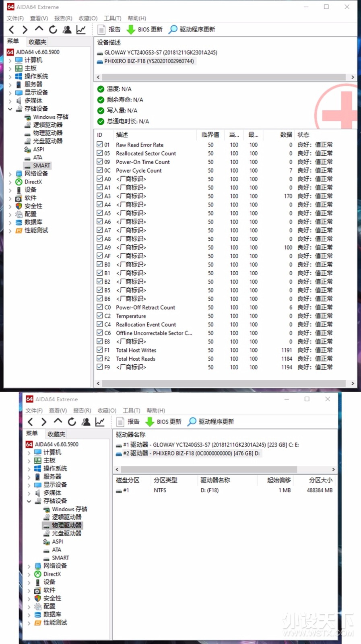Image resolution: width=361 pixels, height=644 pixels.
Task: Click BIOS 更新 in the bottom window toolbar
Action: (x=164, y=421)
